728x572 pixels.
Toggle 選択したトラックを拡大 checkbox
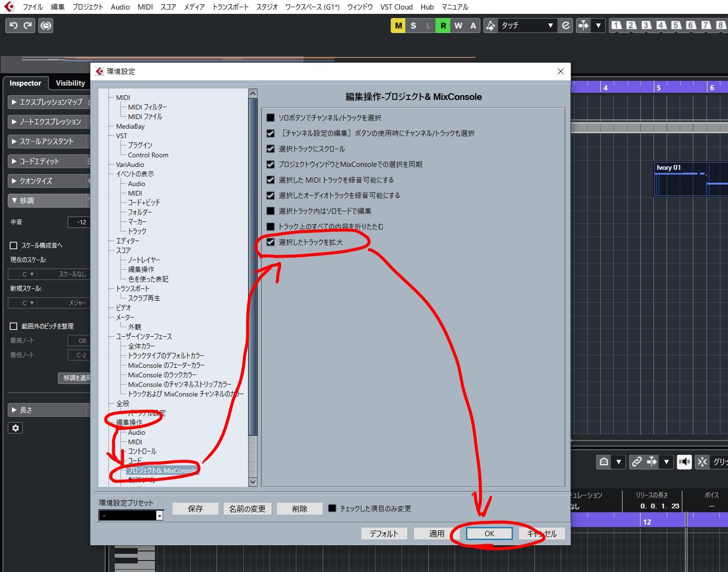[271, 242]
